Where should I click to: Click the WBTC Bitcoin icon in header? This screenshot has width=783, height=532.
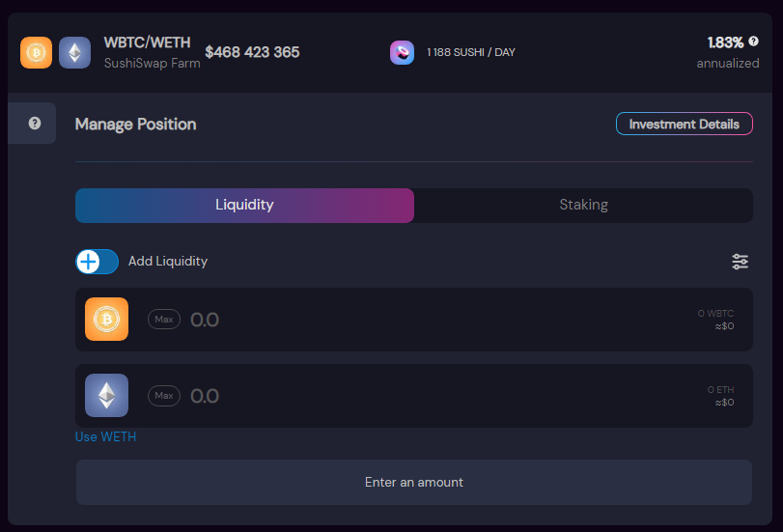tap(37, 52)
